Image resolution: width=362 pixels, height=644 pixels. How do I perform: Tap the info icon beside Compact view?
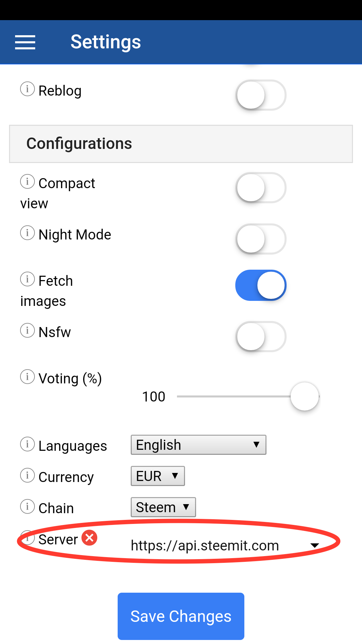click(27, 181)
